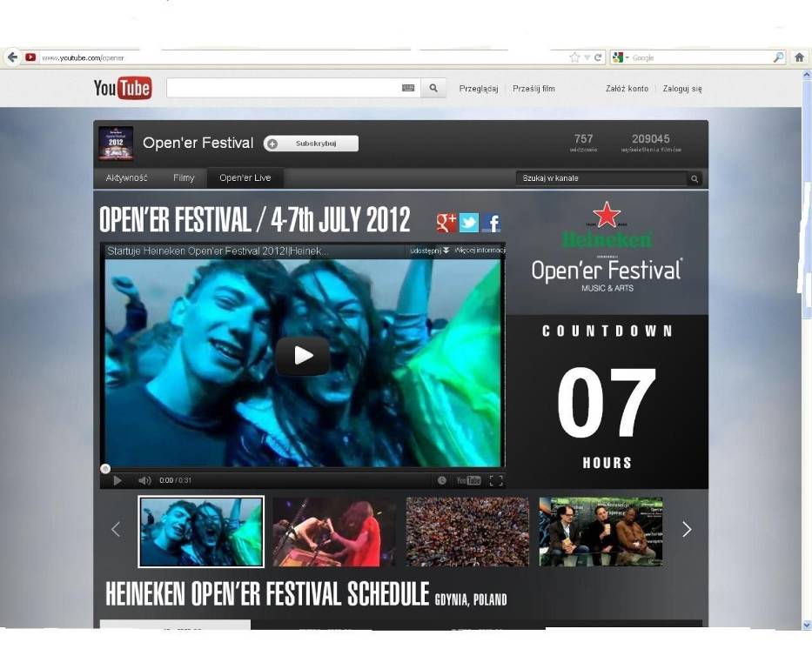
Task: Open the Facebook share icon
Action: pyautogui.click(x=490, y=223)
